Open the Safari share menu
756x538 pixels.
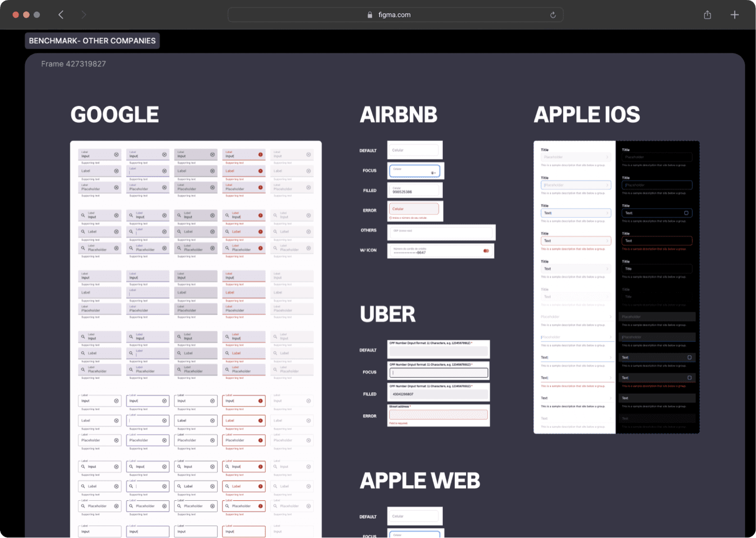click(x=707, y=15)
